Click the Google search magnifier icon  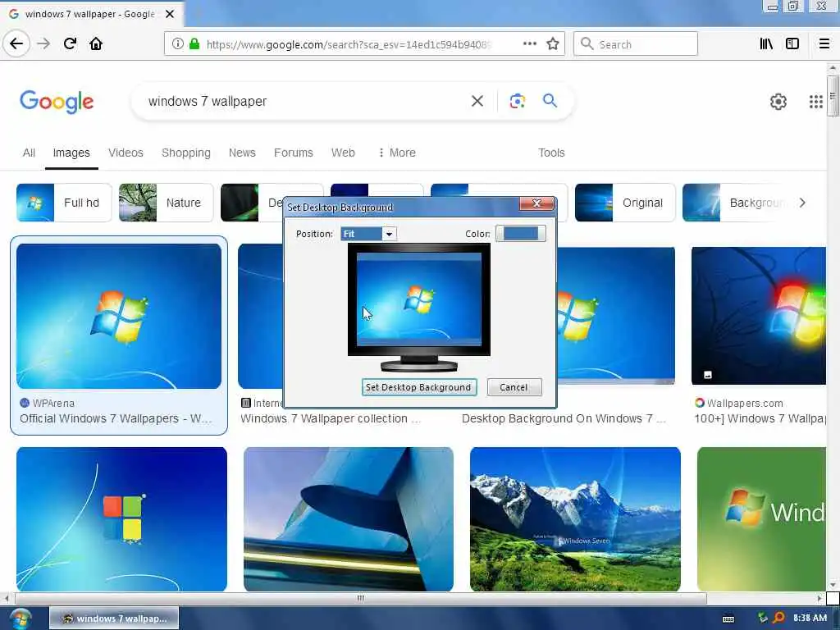coord(550,100)
